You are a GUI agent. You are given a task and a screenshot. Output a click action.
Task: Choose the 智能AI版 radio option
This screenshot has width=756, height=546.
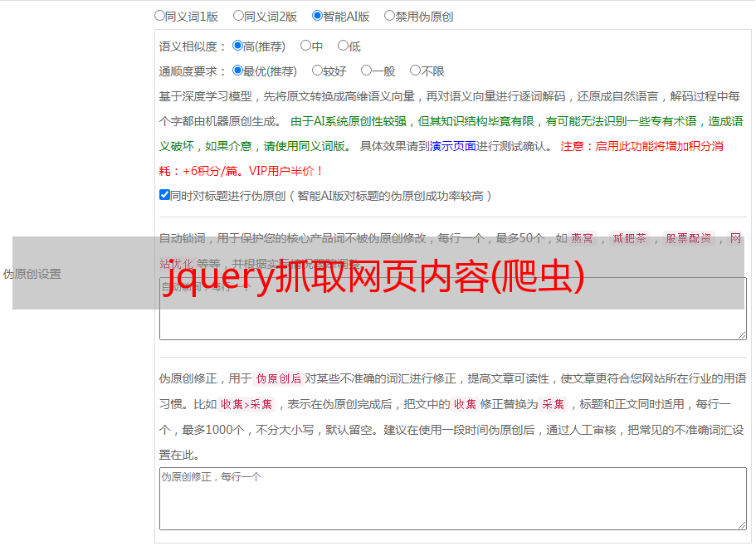317,16
